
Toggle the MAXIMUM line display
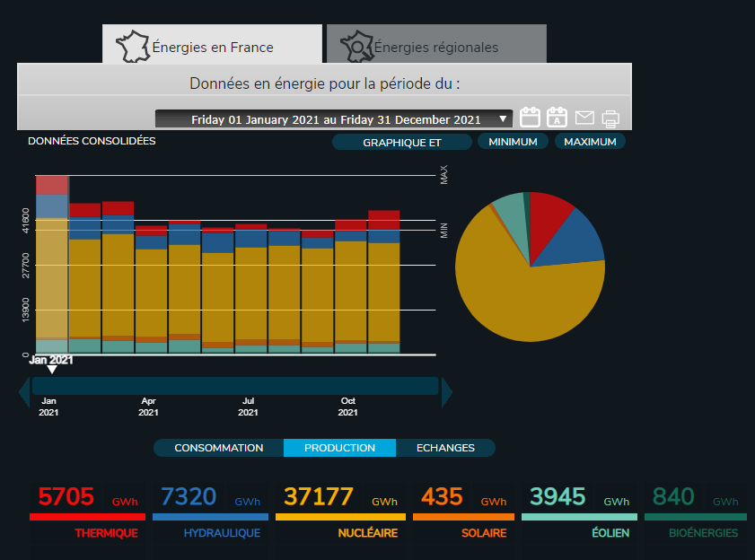coord(590,142)
